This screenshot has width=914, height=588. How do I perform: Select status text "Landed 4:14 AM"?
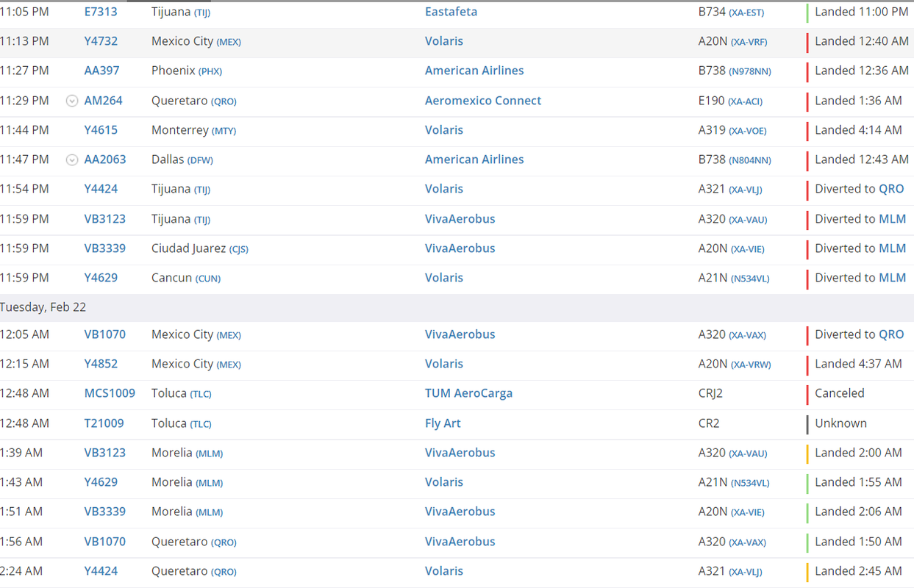tap(858, 130)
